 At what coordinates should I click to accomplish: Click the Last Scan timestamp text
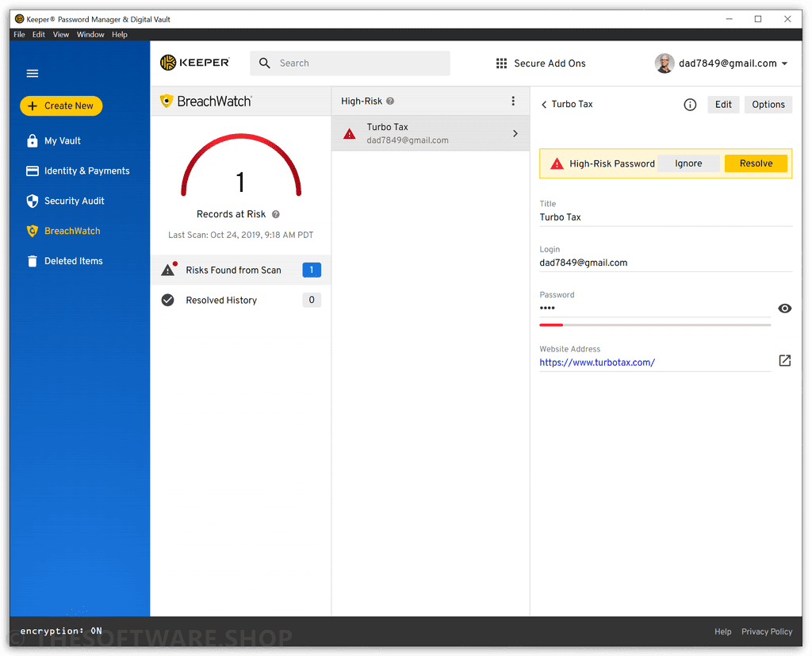241,236
